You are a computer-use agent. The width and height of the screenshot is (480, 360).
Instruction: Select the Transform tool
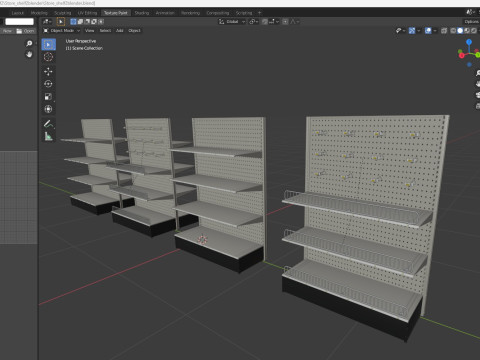(48, 109)
